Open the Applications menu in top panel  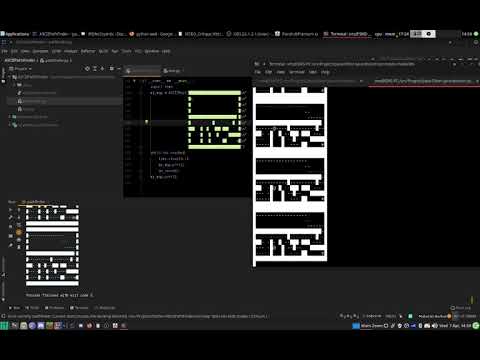pos(15,34)
